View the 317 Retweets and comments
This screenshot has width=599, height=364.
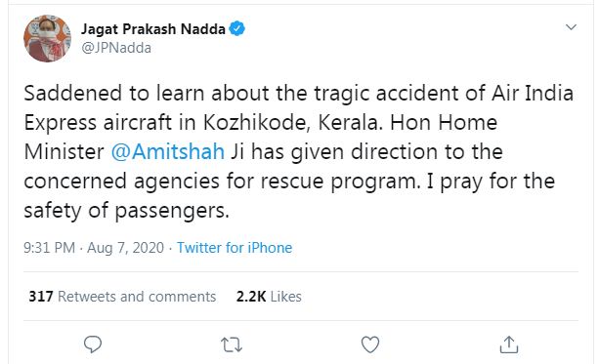(122, 297)
